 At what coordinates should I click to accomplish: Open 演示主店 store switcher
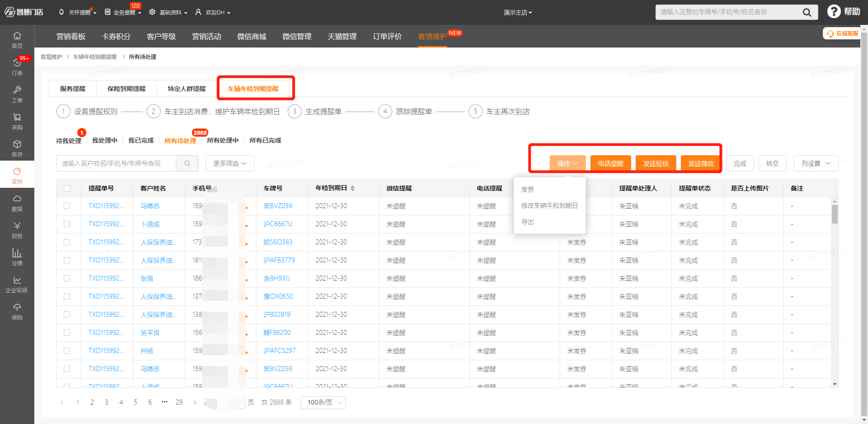pos(518,12)
